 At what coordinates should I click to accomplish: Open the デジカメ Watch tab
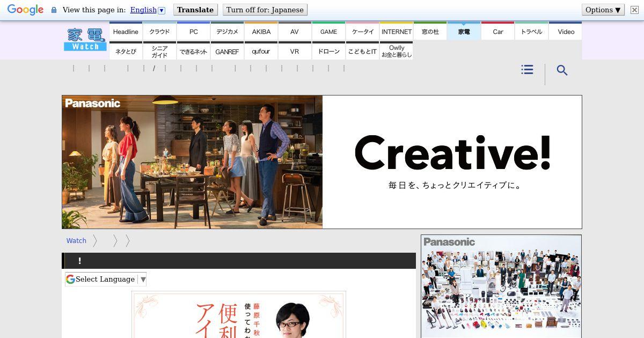(227, 31)
